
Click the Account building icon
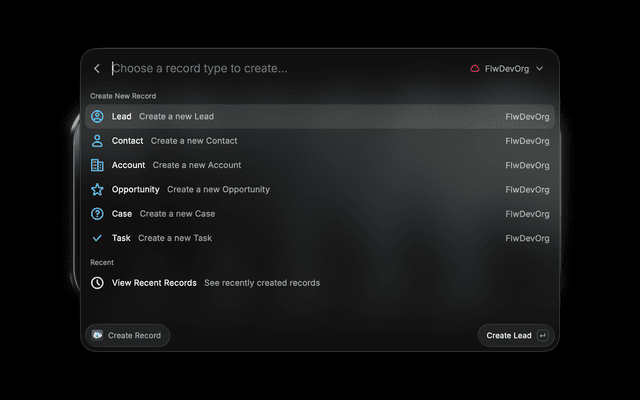coord(97,165)
